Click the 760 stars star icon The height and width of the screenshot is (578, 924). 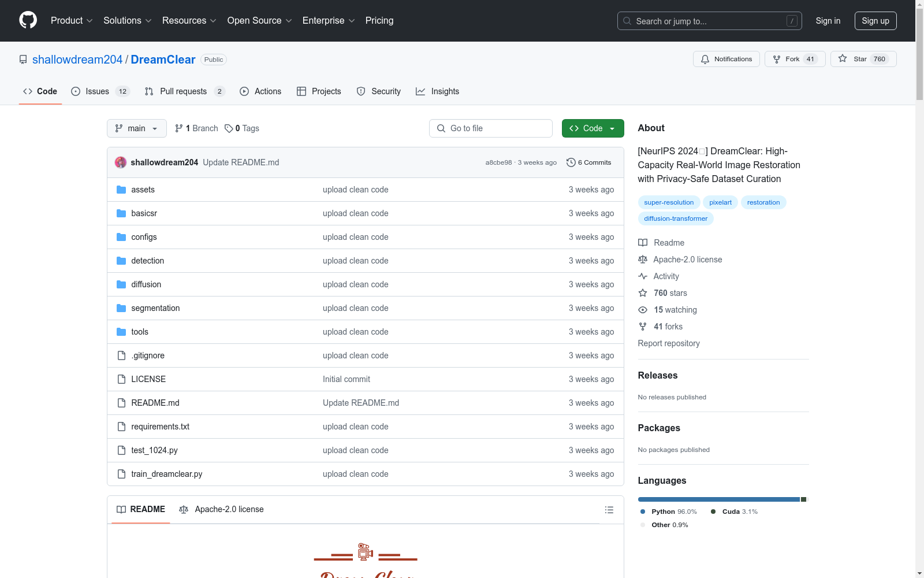pos(643,293)
